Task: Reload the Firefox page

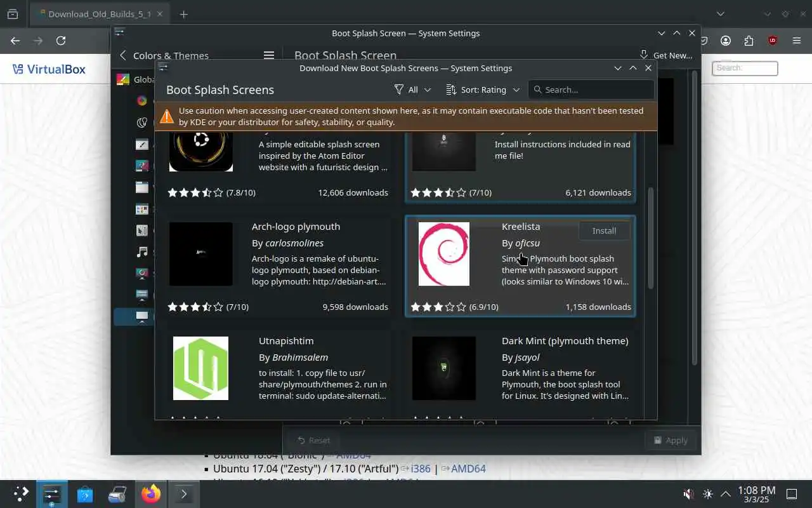Action: click(x=61, y=41)
